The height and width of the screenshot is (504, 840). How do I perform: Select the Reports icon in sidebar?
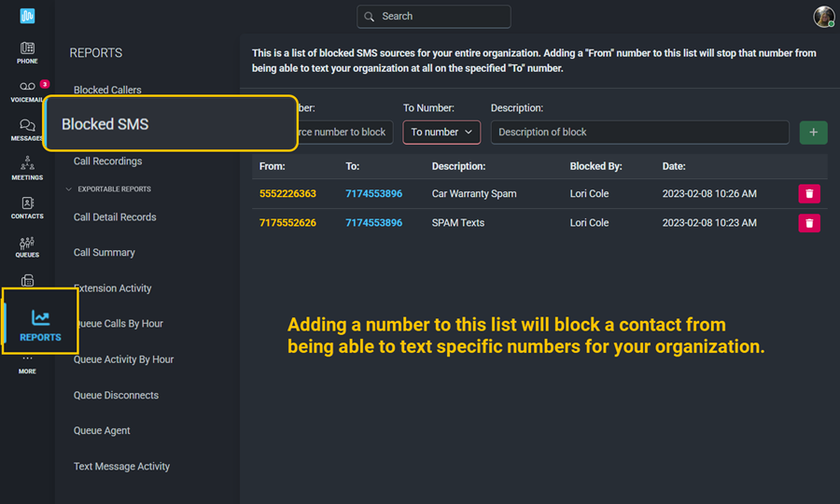pyautogui.click(x=40, y=324)
